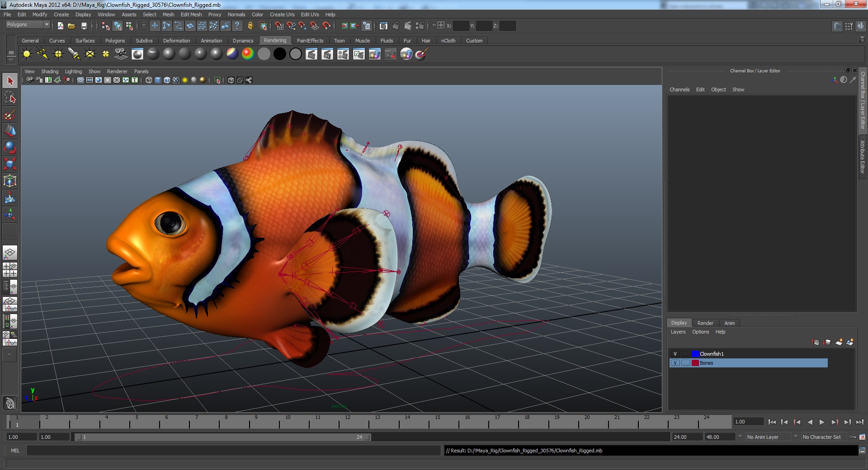Screen dimensions: 868x470
Task: Open the viewport Lighting menu
Action: (x=73, y=71)
